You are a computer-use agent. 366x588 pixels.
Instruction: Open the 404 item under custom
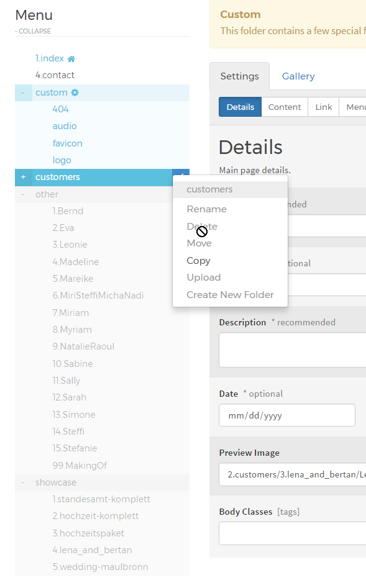(x=60, y=109)
